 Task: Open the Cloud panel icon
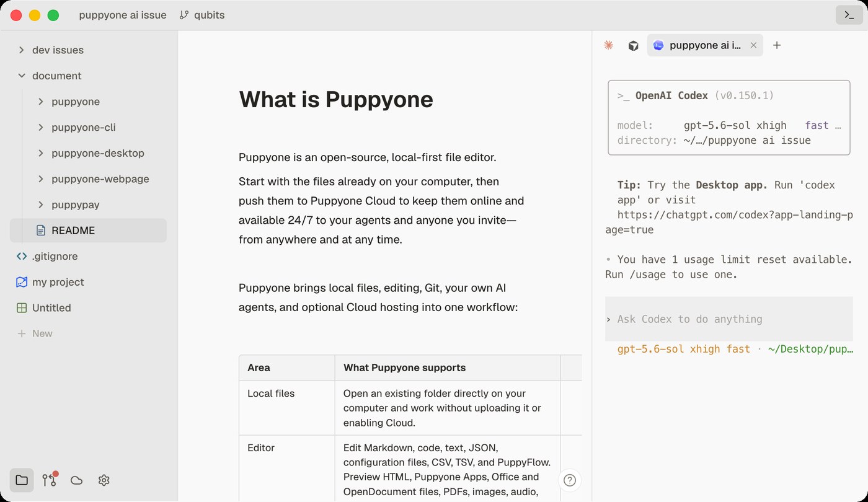tap(76, 480)
